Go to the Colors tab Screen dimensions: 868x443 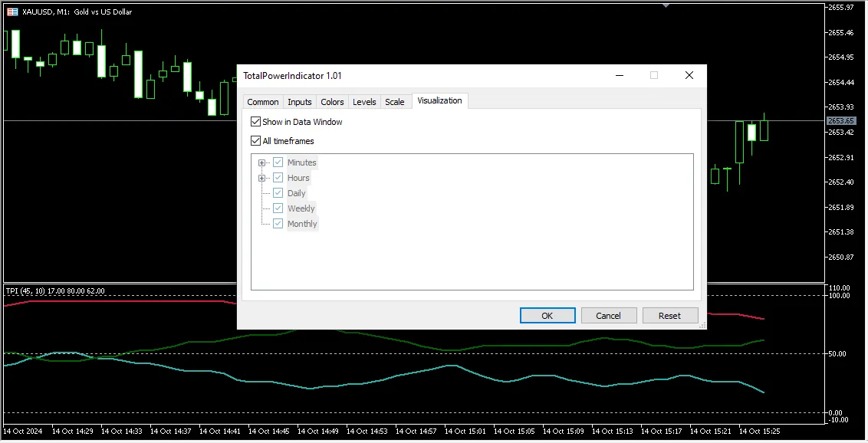332,102
